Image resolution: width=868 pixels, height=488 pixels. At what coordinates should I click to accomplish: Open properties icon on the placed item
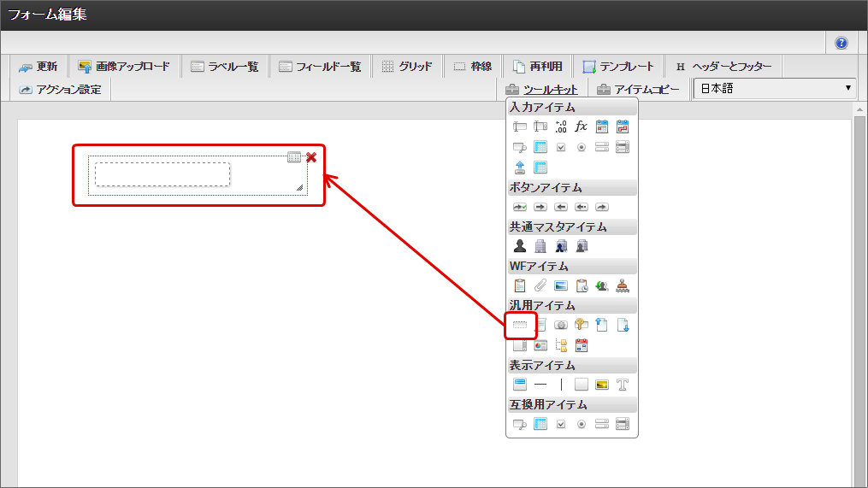(294, 158)
